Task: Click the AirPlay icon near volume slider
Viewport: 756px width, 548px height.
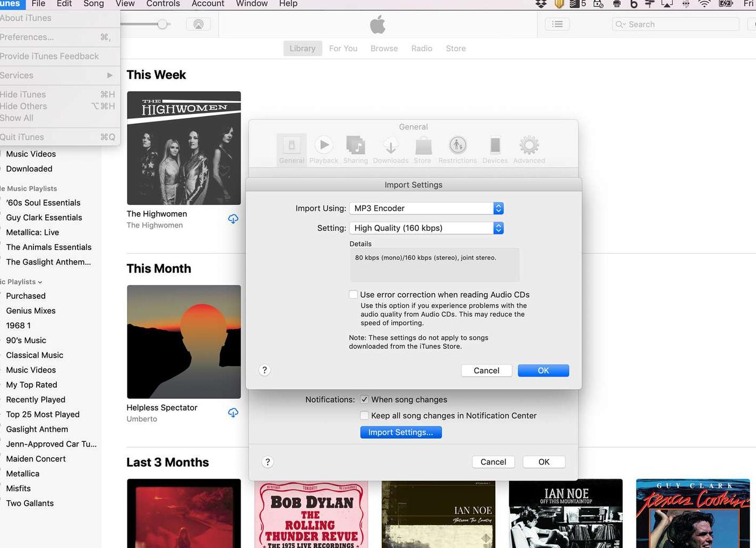Action: click(x=198, y=24)
